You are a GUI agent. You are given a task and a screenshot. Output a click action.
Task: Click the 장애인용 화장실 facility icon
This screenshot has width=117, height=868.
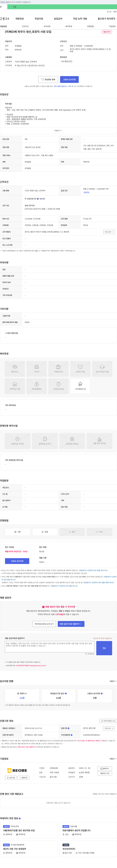tap(72, 441)
